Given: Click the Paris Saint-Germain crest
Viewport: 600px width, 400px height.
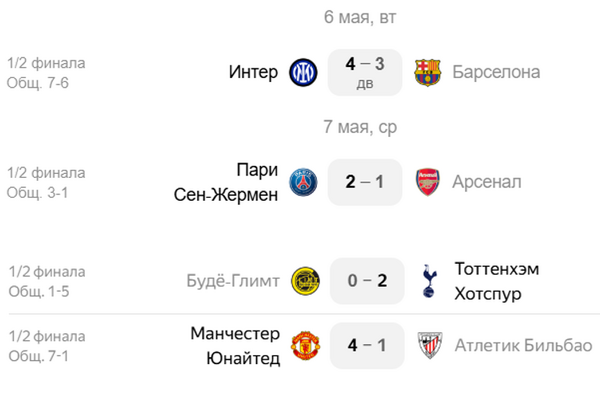Looking at the screenshot, I should 303,182.
